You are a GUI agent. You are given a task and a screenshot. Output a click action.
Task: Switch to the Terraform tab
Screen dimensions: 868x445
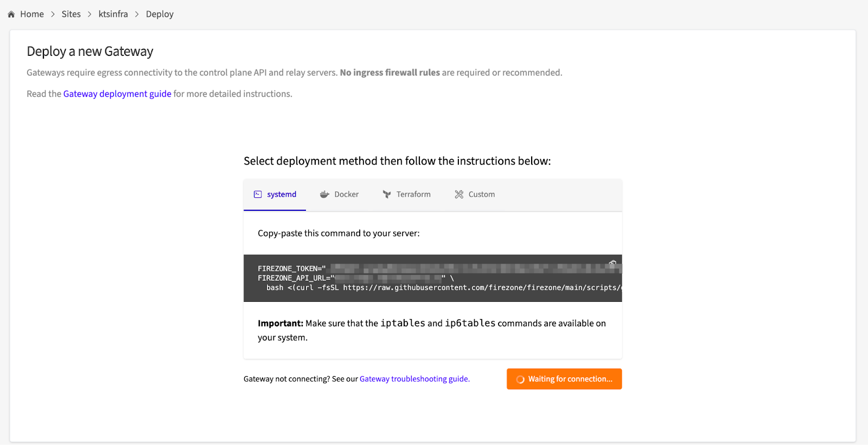tap(406, 195)
